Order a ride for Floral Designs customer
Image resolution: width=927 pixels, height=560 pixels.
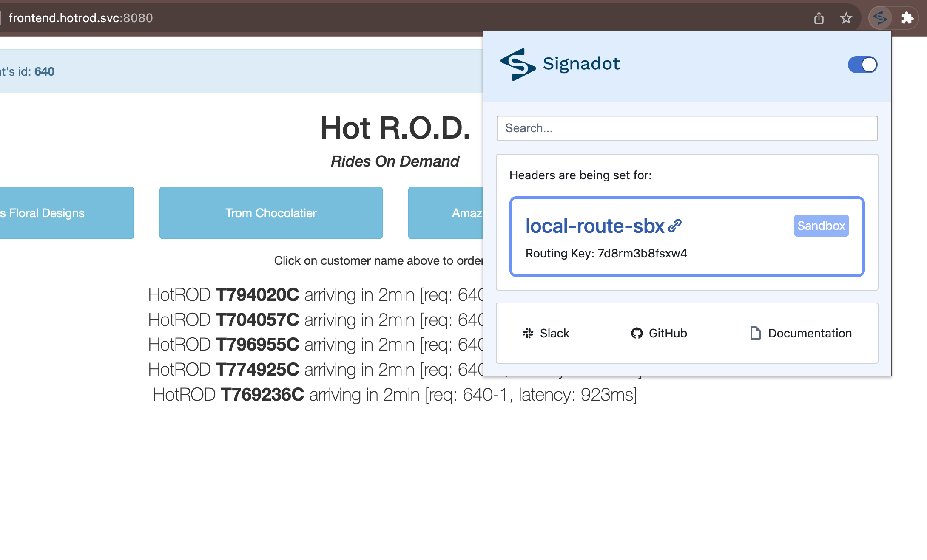click(67, 213)
